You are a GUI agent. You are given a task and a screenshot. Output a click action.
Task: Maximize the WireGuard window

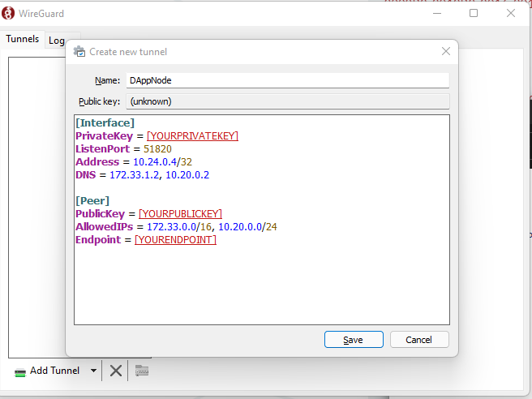474,13
